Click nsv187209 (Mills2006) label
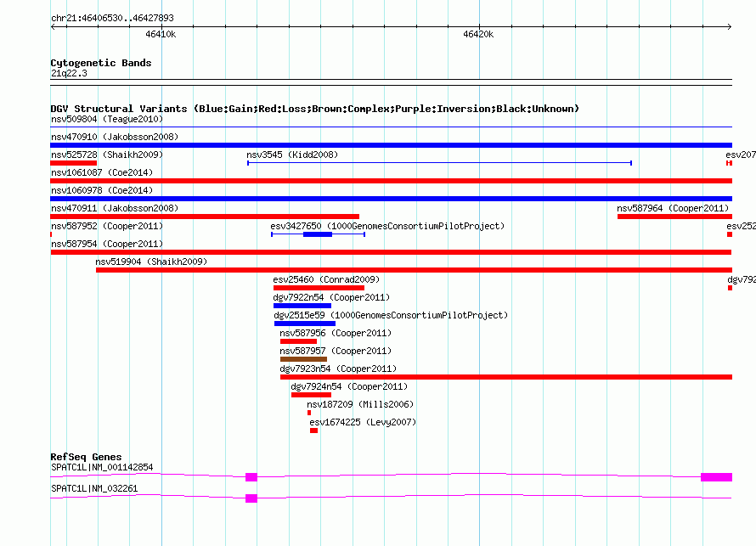Image resolution: width=756 pixels, height=546 pixels. (361, 404)
